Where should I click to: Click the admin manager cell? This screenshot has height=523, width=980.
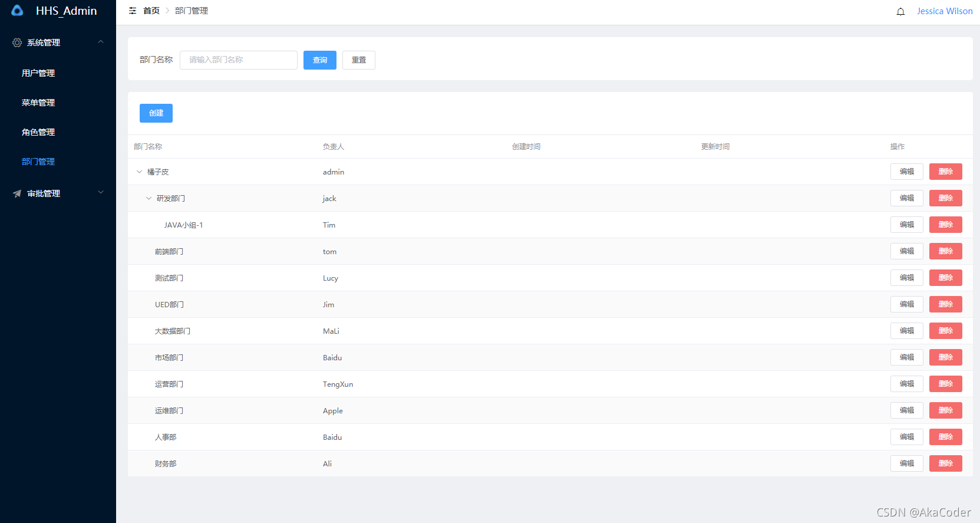point(334,172)
